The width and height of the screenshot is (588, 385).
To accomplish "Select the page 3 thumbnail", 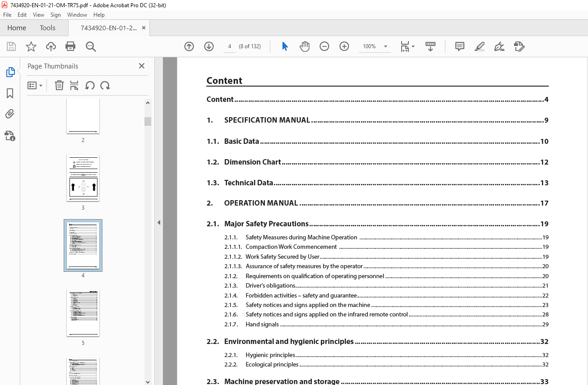I will [x=83, y=178].
